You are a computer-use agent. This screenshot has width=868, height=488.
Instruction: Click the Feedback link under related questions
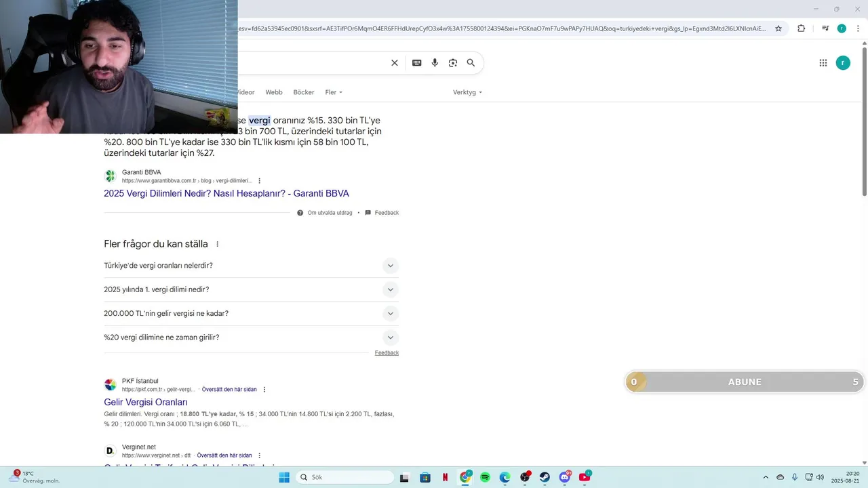pos(387,353)
